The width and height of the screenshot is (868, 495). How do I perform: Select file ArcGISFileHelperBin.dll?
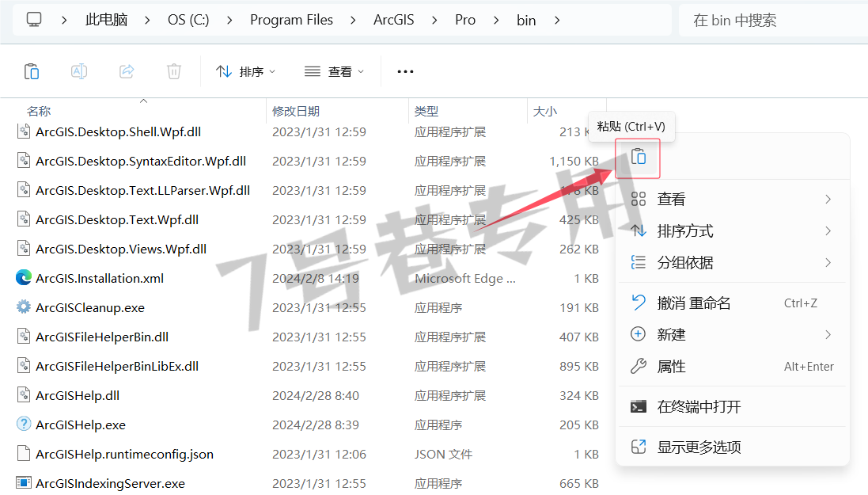click(x=102, y=337)
